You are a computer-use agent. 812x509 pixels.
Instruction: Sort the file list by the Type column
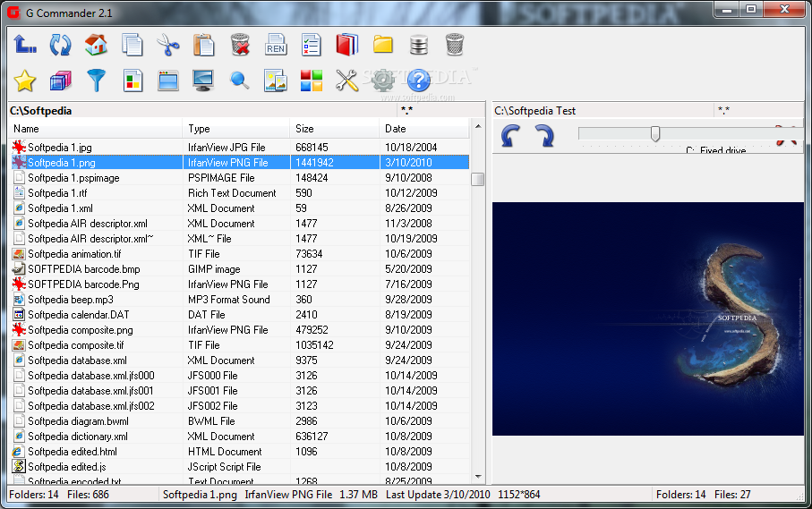pyautogui.click(x=236, y=129)
